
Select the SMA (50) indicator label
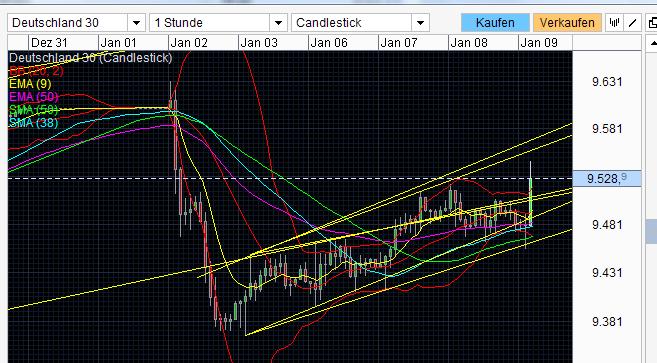click(x=34, y=110)
